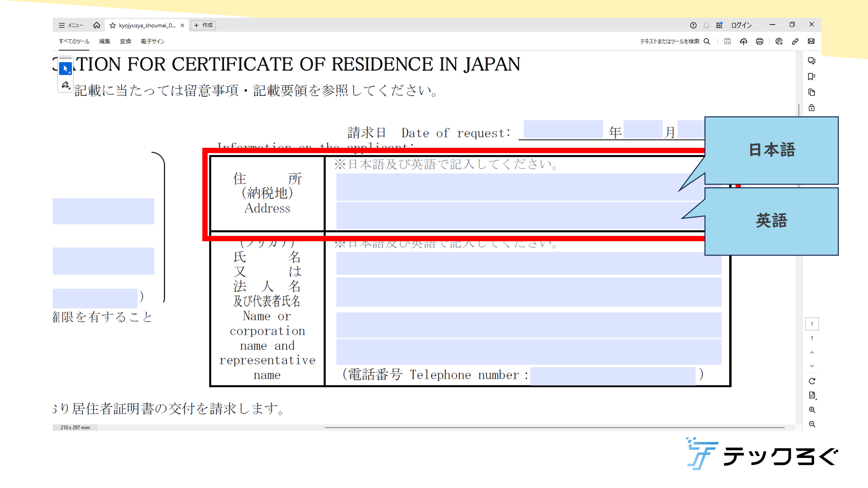The width and height of the screenshot is (868, 488).
Task: Click the 作成 create button
Action: [203, 25]
